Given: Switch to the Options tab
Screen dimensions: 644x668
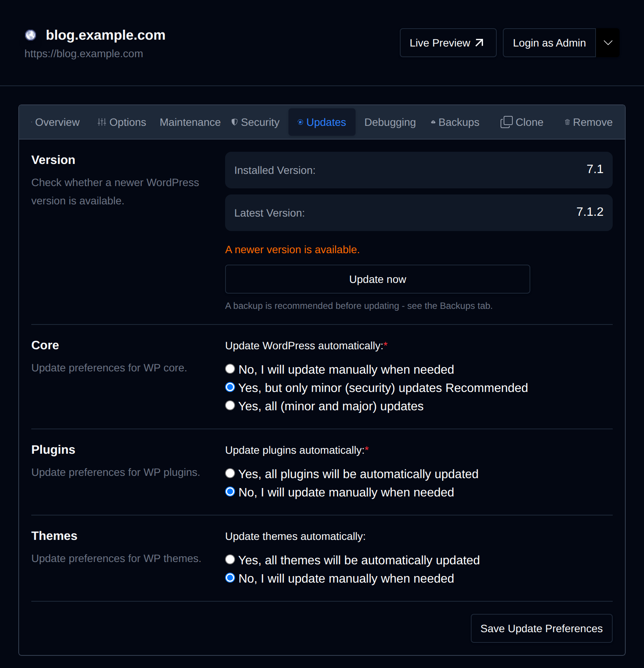Looking at the screenshot, I should coord(122,122).
